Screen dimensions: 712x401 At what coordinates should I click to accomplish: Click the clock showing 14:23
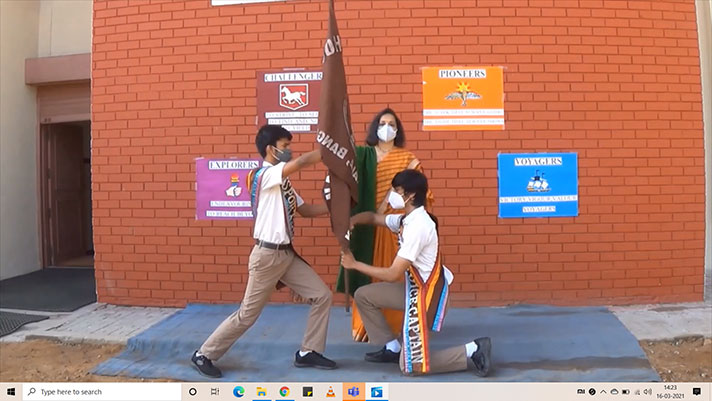coord(673,392)
